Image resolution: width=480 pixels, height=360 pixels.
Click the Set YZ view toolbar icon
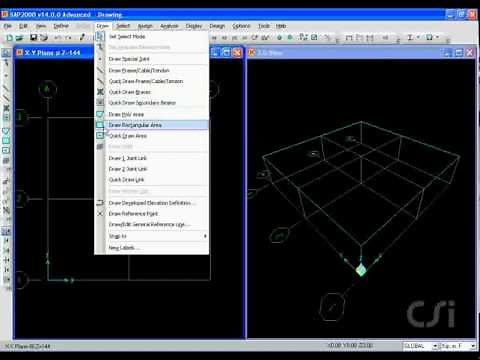[x=234, y=38]
